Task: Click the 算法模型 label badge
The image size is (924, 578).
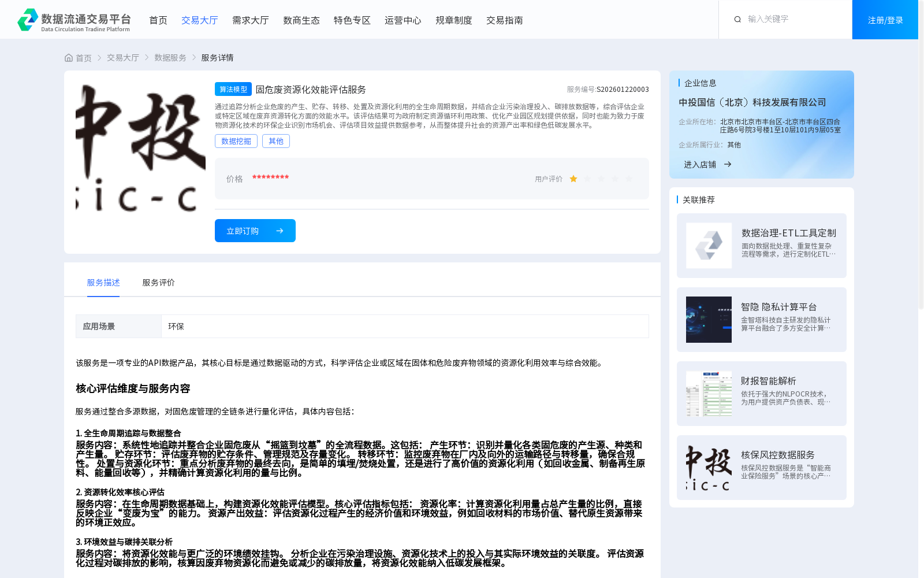Action: click(x=233, y=89)
